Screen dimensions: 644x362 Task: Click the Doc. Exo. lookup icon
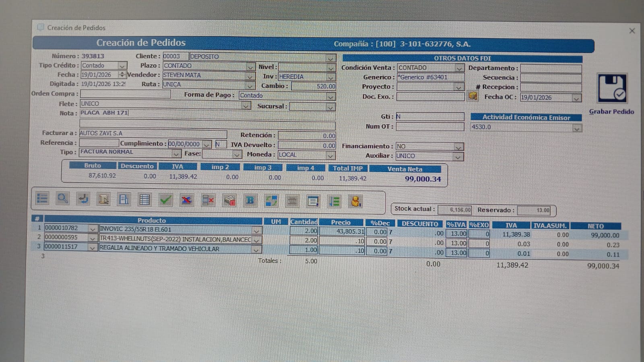pos(473,96)
